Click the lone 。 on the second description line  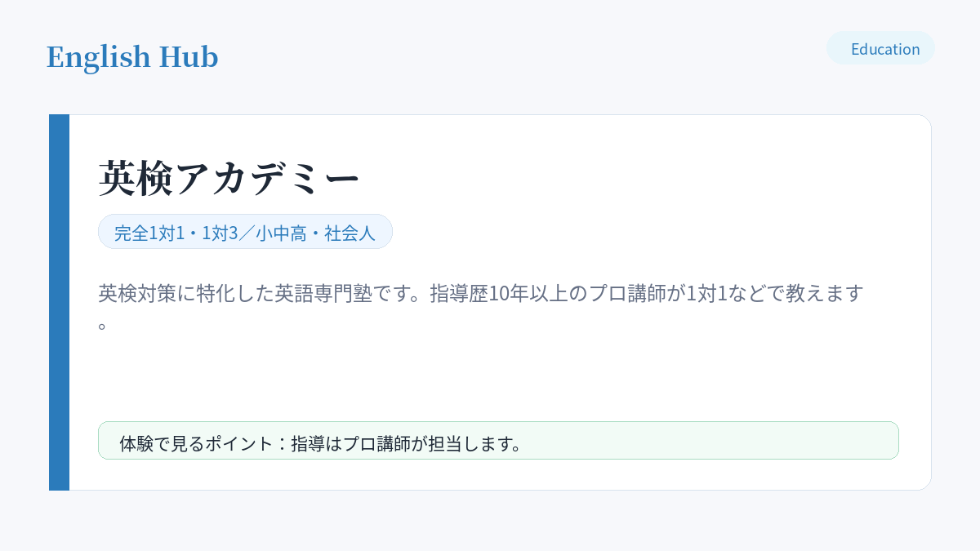[x=103, y=326]
